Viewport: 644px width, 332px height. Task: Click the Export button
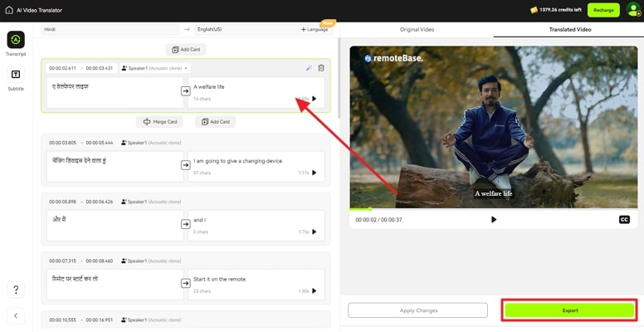point(569,310)
